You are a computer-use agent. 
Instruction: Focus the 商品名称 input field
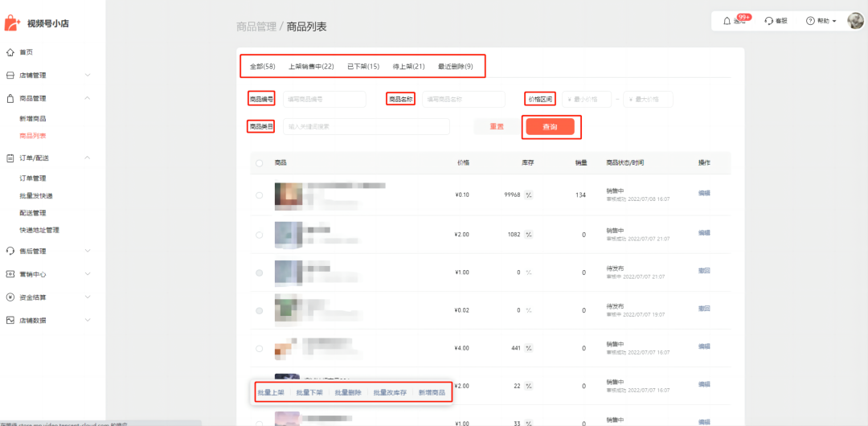point(464,99)
